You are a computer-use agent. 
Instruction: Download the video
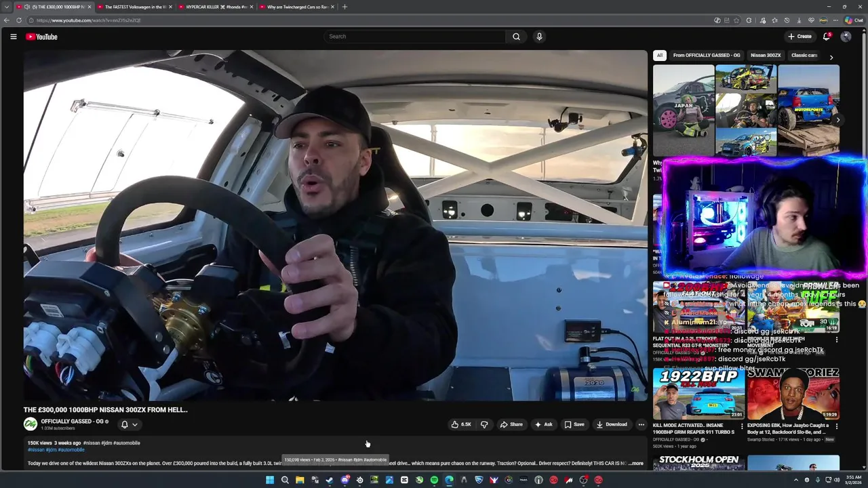[612, 424]
